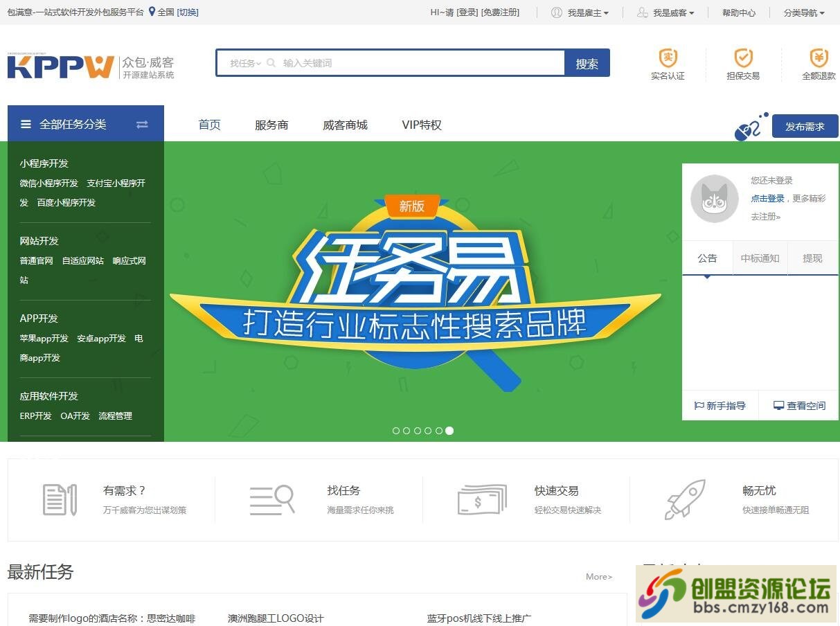Click the More> link beside 最新任务
Image resolution: width=840 pixels, height=626 pixels.
click(x=599, y=576)
